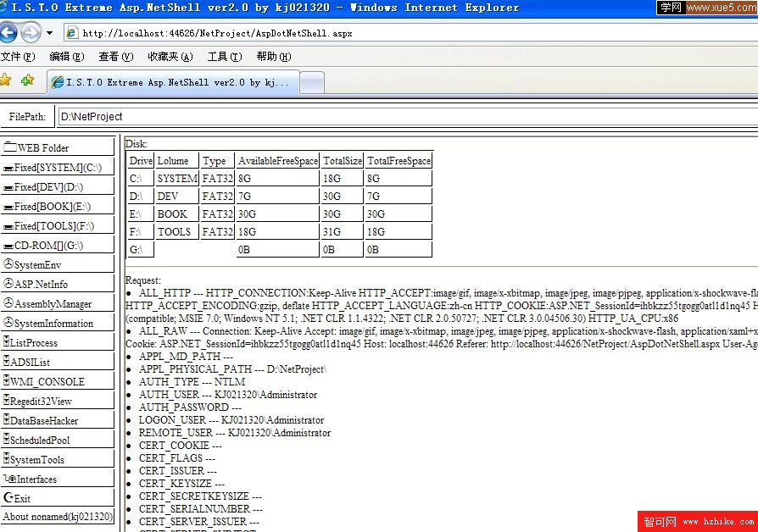Click the browser Forward arrow button
The height and width of the screenshot is (532, 758).
click(31, 33)
